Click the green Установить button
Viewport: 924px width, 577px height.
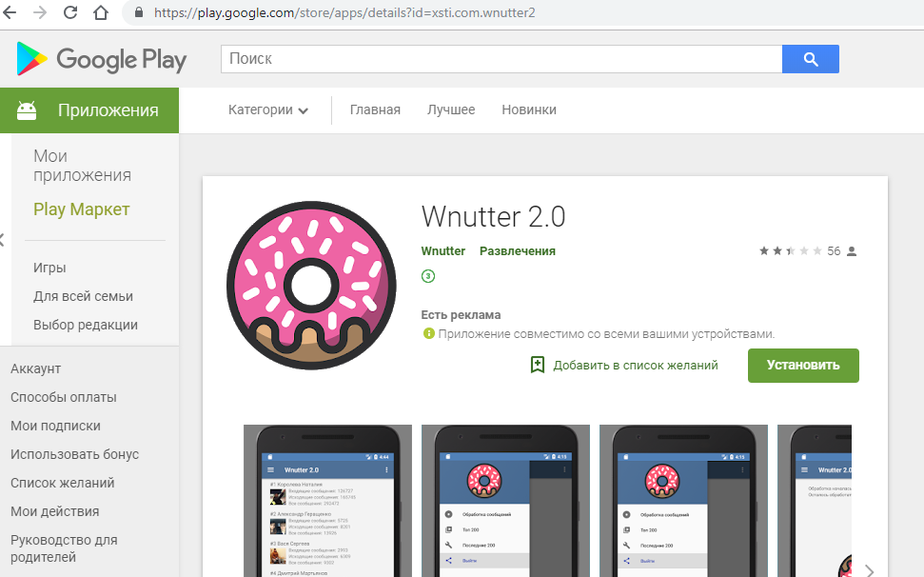[803, 366]
